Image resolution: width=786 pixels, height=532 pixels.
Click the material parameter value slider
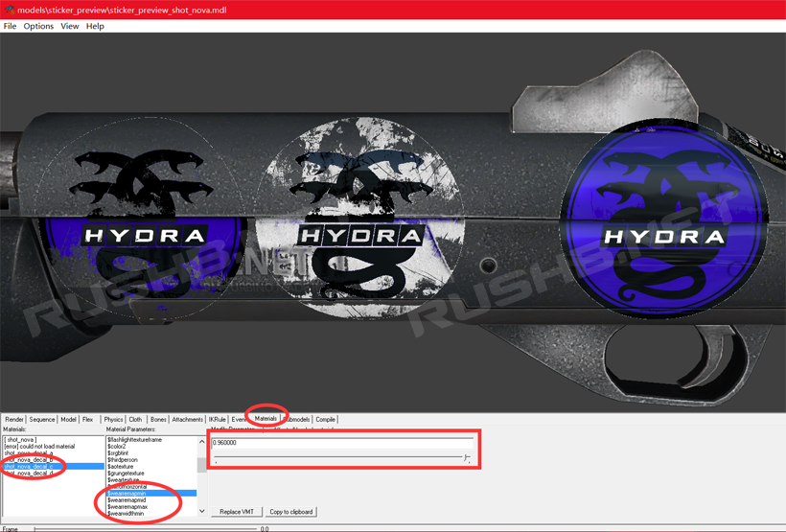click(340, 458)
